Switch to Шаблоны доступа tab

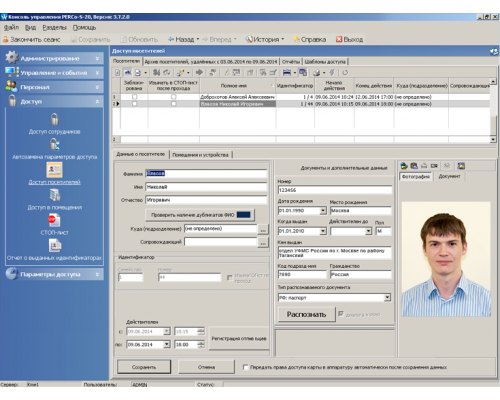tap(325, 62)
